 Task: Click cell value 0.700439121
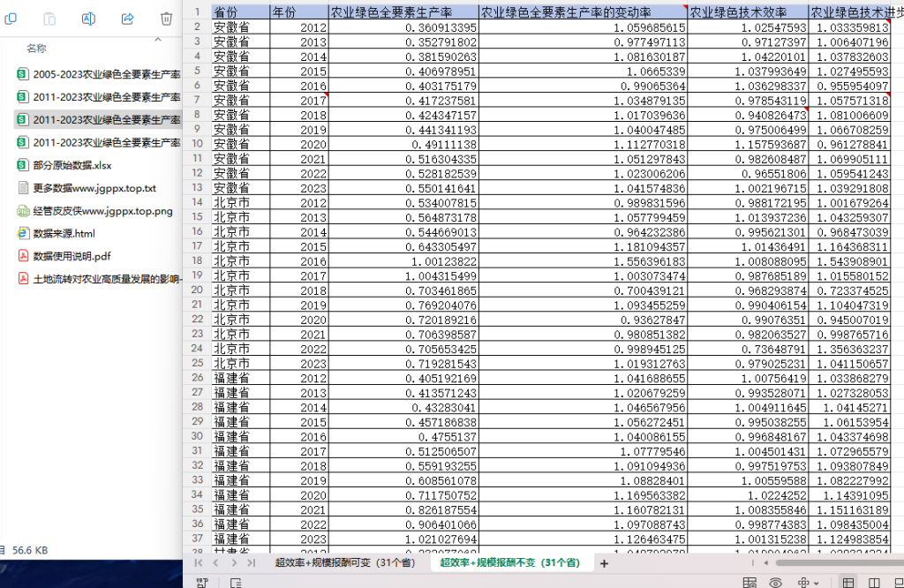pos(584,290)
